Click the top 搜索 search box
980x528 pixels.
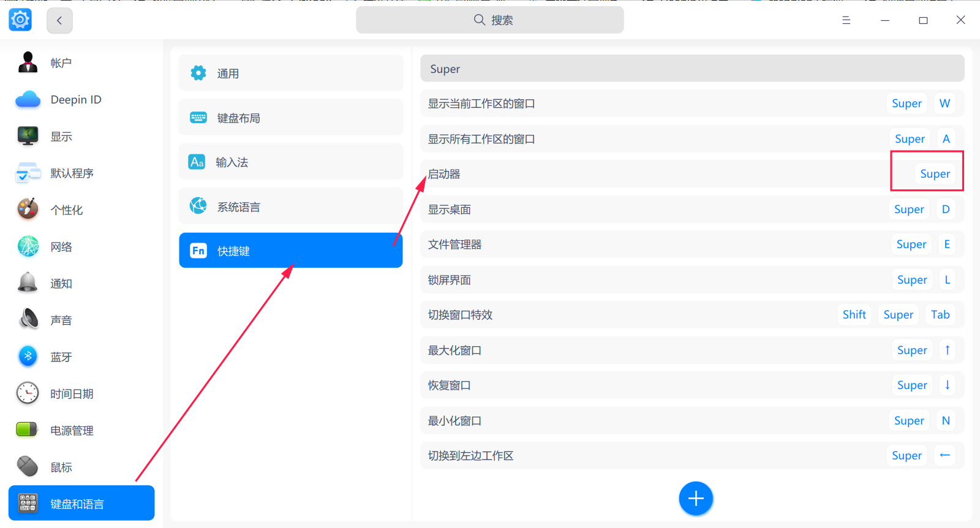490,20
